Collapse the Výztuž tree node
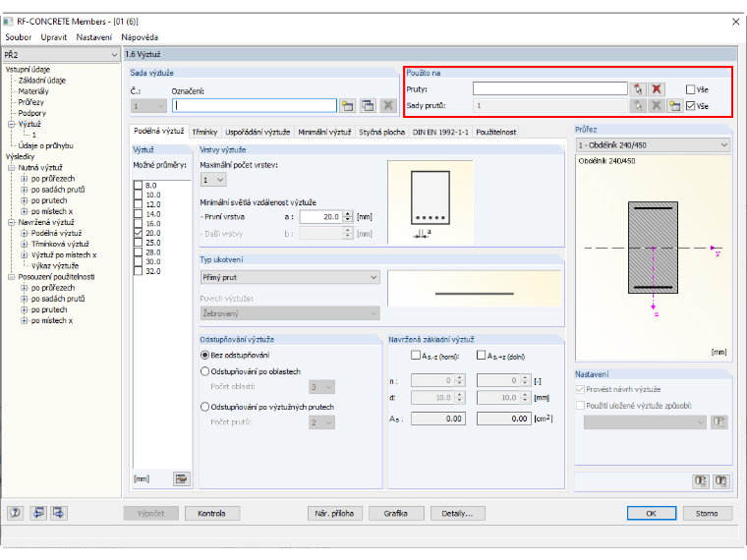Screen dimensions: 747x560 pos(11,124)
